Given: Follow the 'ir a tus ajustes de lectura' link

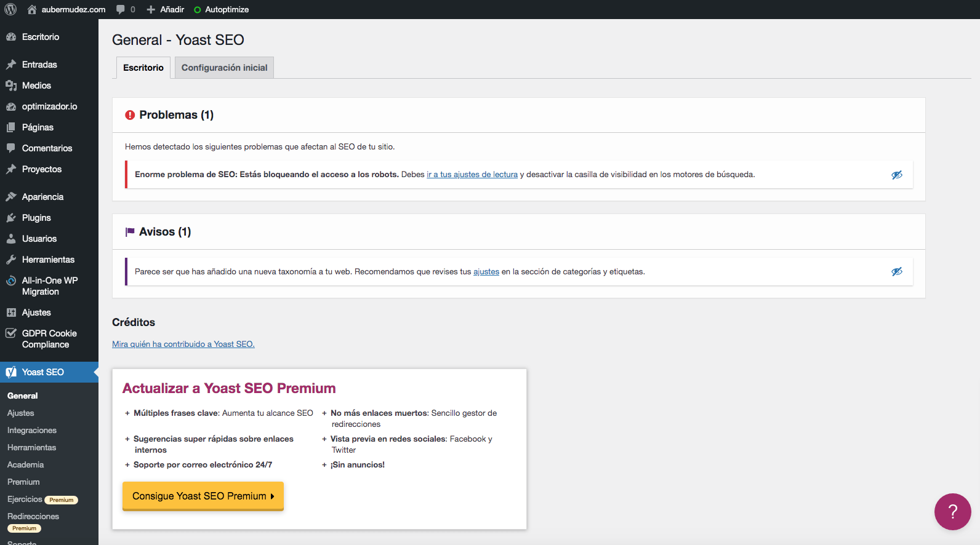Looking at the screenshot, I should coord(472,175).
